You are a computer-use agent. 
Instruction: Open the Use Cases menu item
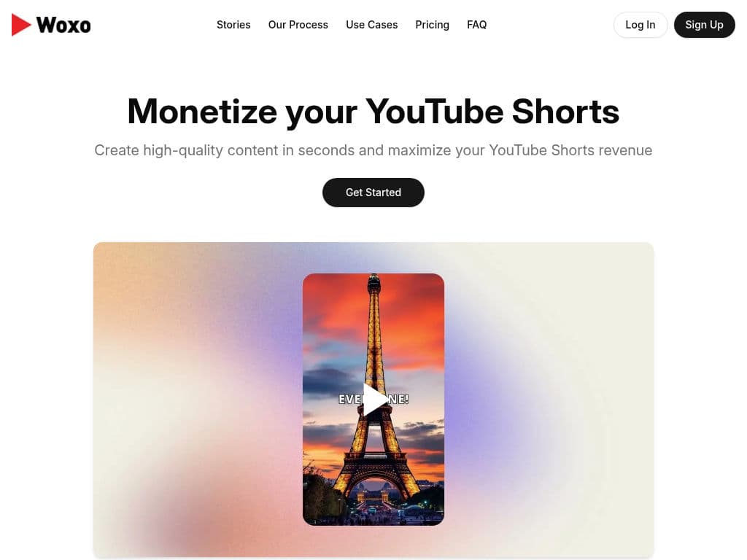click(371, 25)
